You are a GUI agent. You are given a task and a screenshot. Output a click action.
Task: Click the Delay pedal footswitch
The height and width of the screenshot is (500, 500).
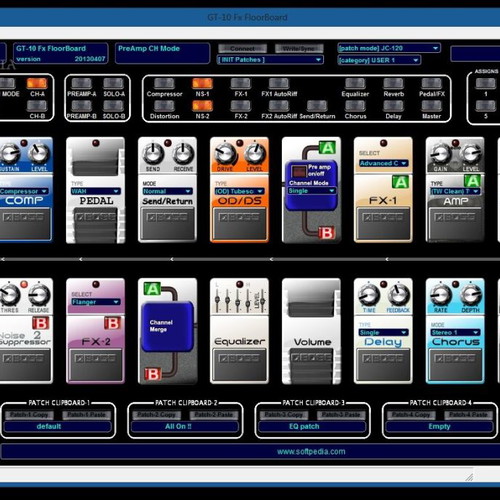pyautogui.click(x=383, y=365)
